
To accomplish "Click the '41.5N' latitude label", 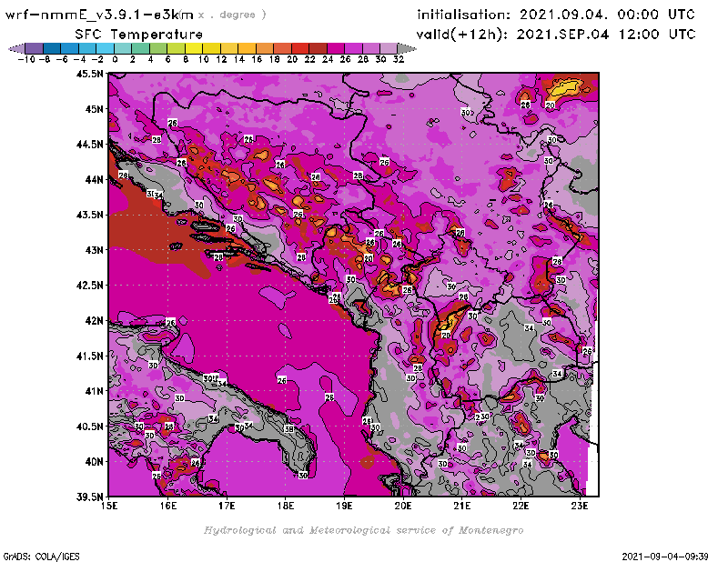I will click(89, 356).
